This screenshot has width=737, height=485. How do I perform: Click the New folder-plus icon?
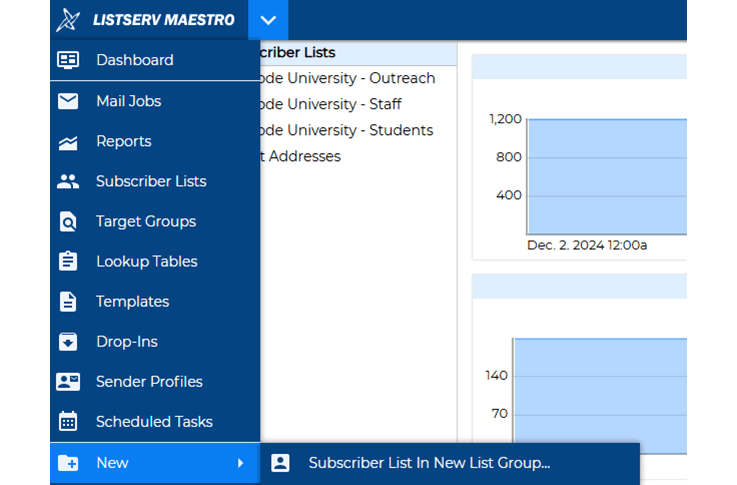[68, 463]
